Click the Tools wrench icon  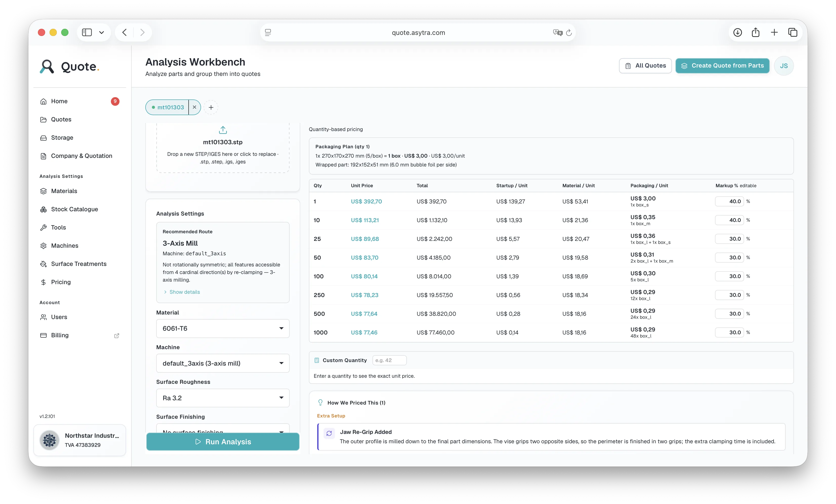coord(44,227)
